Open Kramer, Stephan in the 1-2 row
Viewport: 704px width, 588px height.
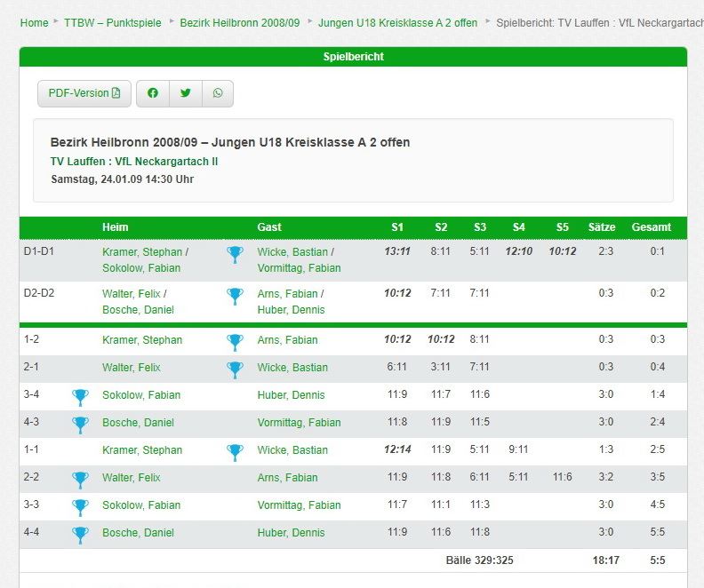[142, 340]
